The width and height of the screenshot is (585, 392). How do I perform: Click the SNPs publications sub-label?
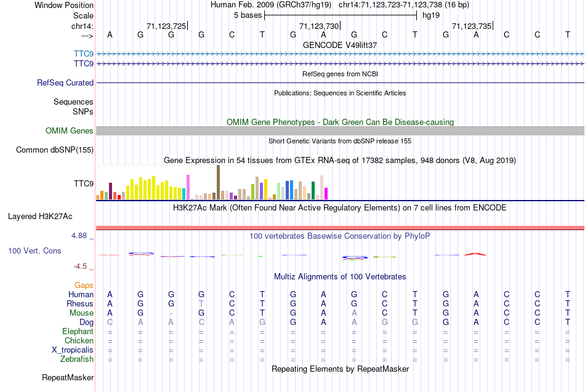[x=83, y=111]
